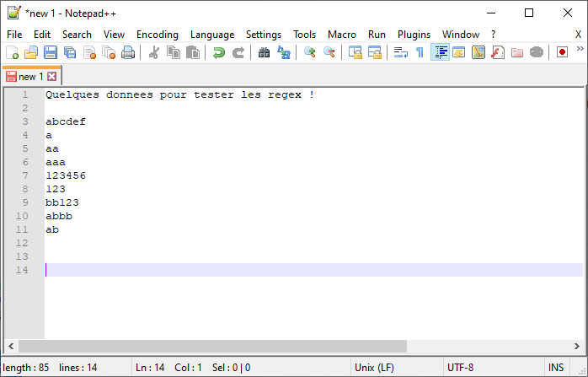The height and width of the screenshot is (377, 588).
Task: Toggle Show All Characters pilcrow button
Action: point(420,52)
